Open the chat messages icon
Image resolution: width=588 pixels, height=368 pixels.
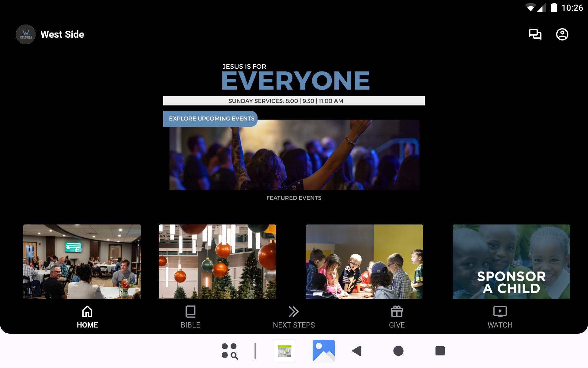pyautogui.click(x=535, y=34)
